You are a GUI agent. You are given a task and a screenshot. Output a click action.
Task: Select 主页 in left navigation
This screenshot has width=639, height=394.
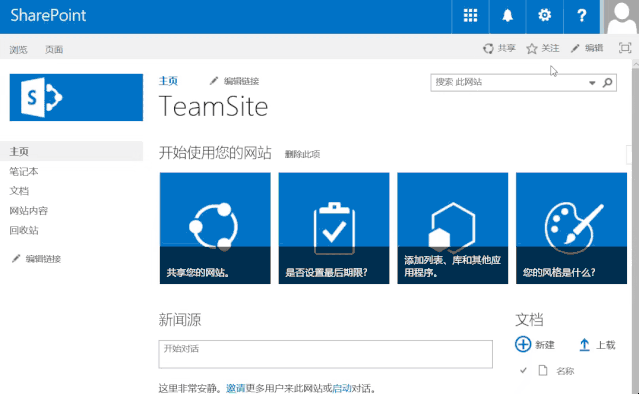coord(71,152)
